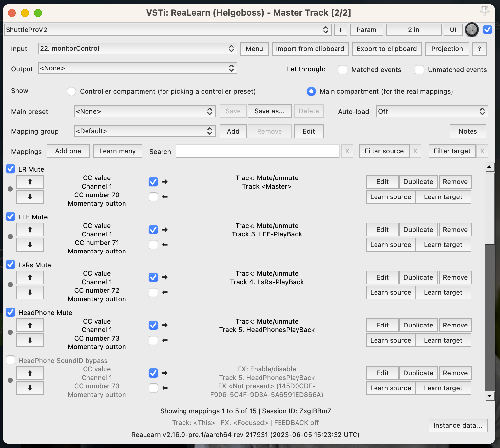Toggle Matched events let-through checkbox
Screen dimensions: 500x448
[x=343, y=70]
